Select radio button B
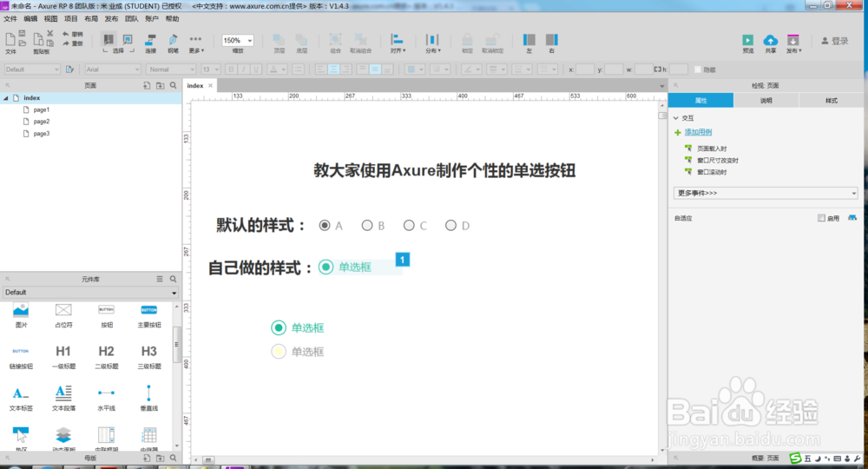Viewport: 868px width, 469px height. pyautogui.click(x=367, y=225)
